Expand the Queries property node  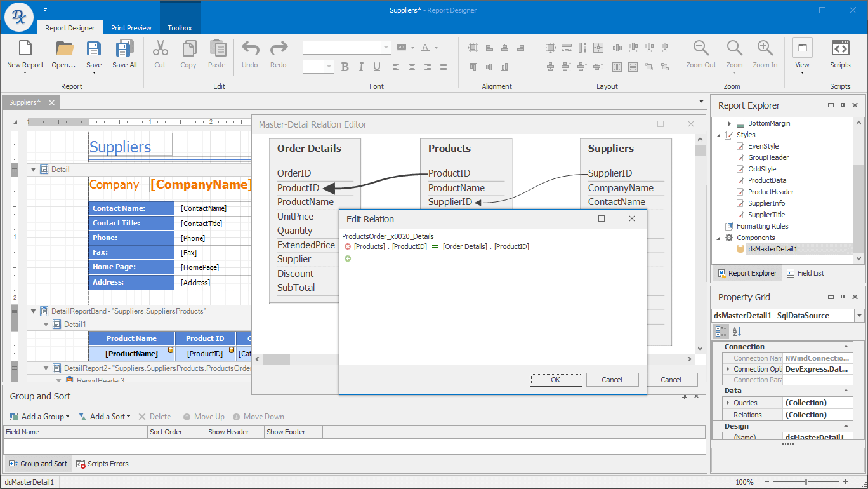(x=727, y=403)
